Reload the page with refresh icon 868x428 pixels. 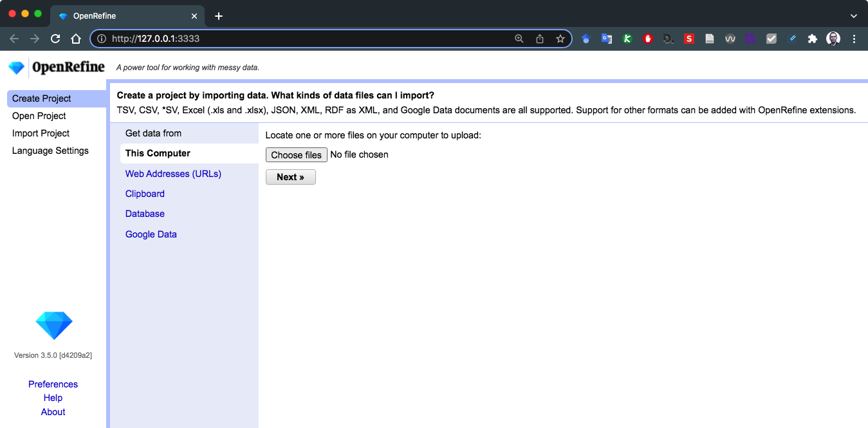click(55, 39)
